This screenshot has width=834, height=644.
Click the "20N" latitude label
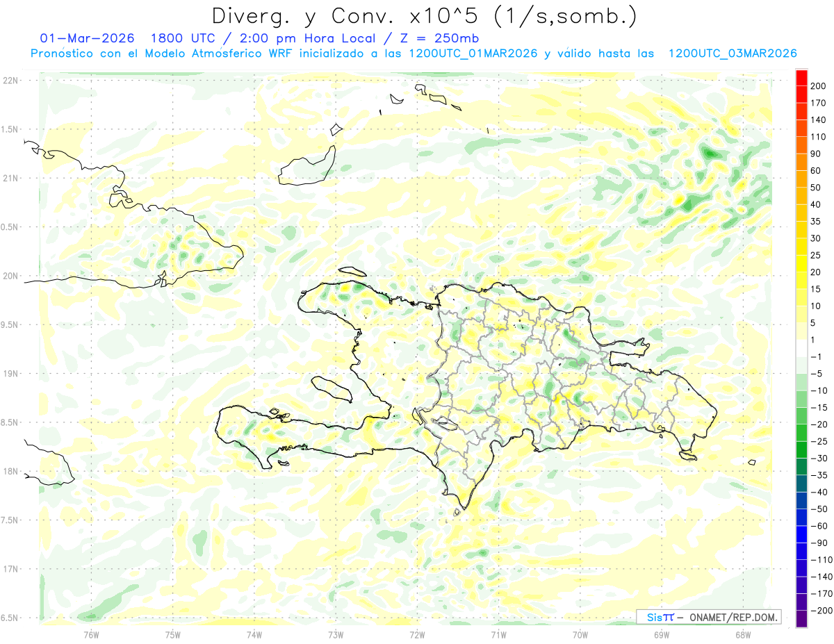pos(11,276)
